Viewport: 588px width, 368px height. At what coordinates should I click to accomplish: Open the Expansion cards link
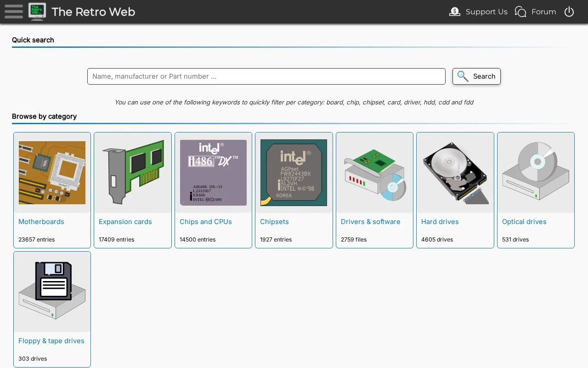point(125,222)
